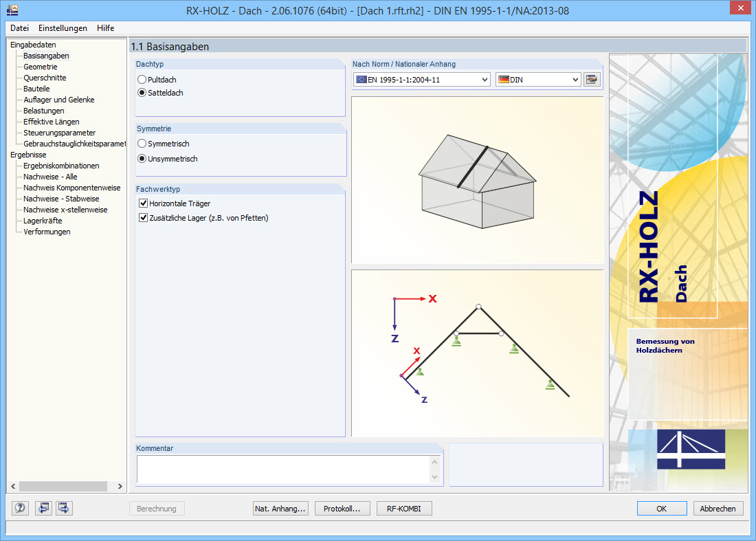Select Bauteile in the tree
Image resolution: width=756 pixels, height=541 pixels.
click(36, 89)
